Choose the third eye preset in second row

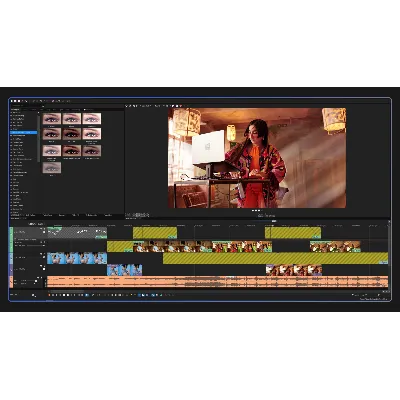pyautogui.click(x=92, y=134)
